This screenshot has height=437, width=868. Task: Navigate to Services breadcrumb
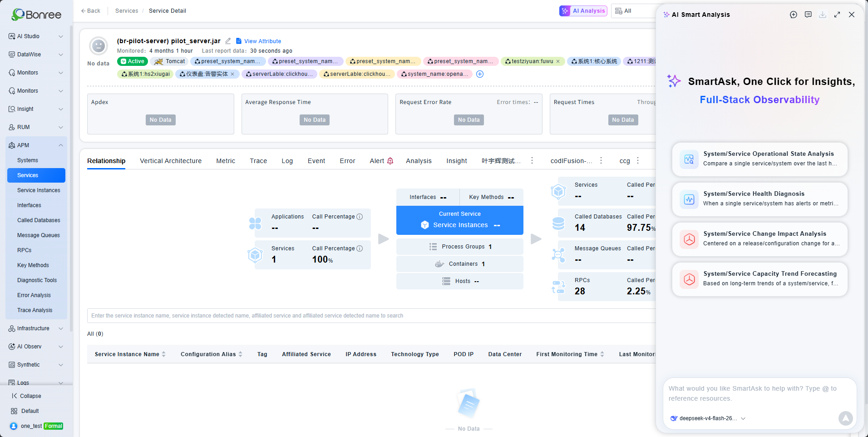coord(127,11)
